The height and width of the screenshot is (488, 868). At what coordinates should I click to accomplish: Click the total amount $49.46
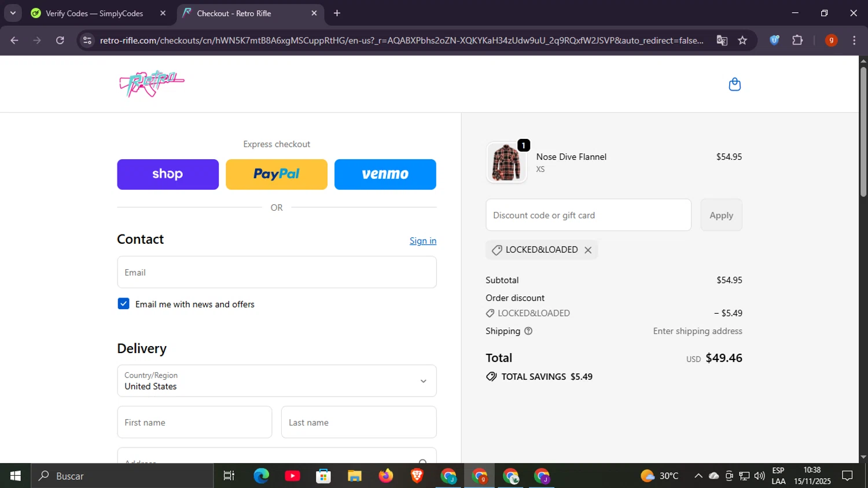pyautogui.click(x=724, y=358)
